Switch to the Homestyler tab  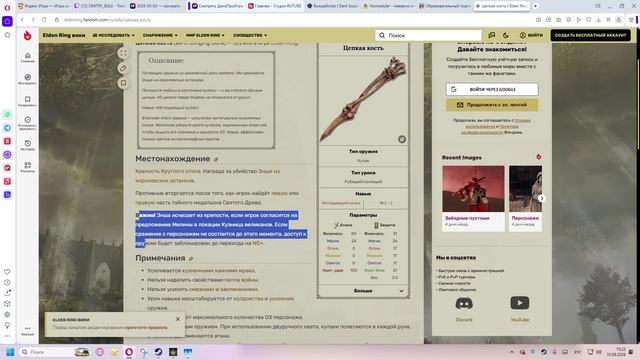(388, 6)
